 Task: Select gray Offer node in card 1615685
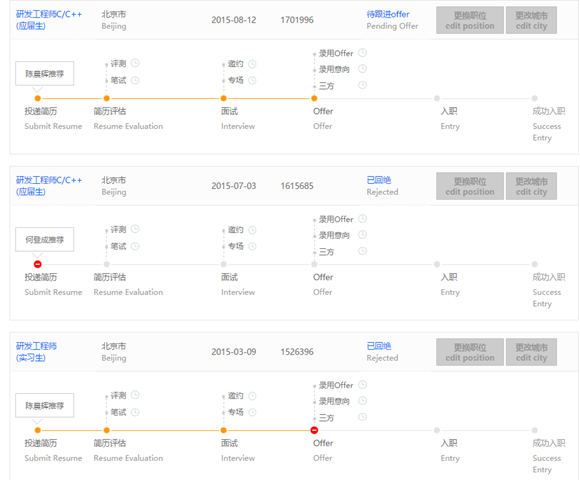tap(314, 264)
